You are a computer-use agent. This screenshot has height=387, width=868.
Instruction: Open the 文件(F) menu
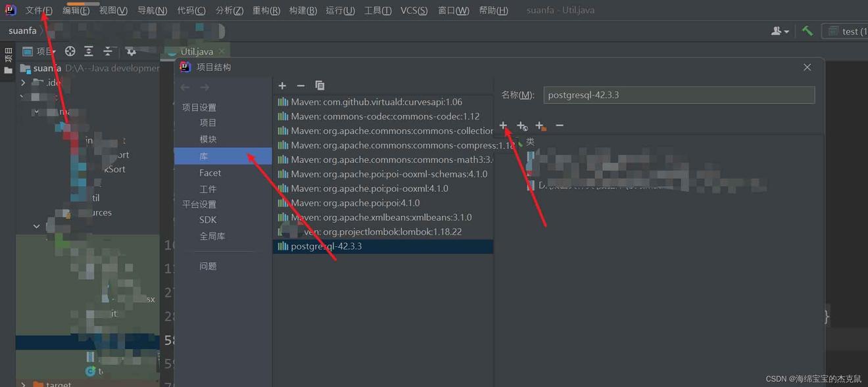[39, 11]
